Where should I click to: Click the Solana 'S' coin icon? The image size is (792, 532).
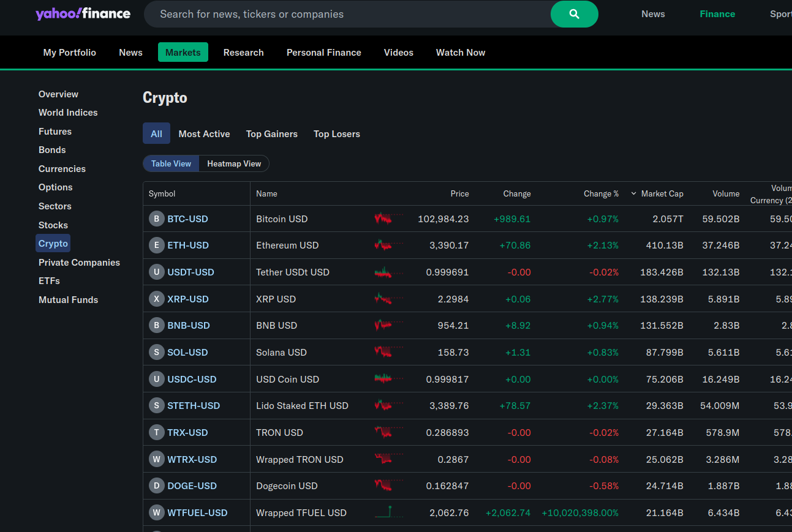tap(156, 353)
